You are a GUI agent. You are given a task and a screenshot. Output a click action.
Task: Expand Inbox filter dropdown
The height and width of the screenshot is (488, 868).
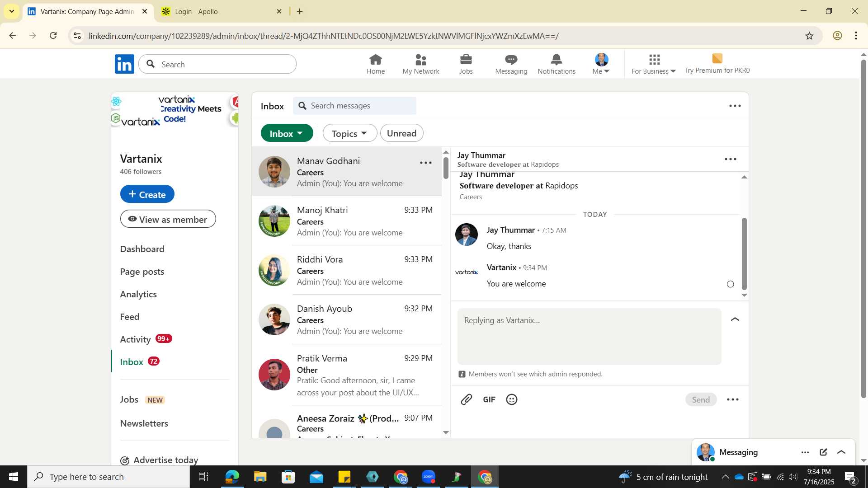pos(287,133)
